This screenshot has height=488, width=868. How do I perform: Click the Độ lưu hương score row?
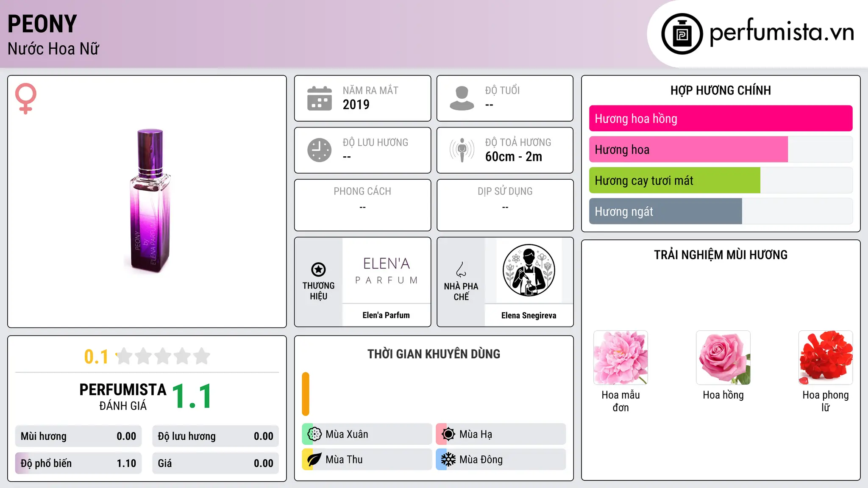[215, 436]
